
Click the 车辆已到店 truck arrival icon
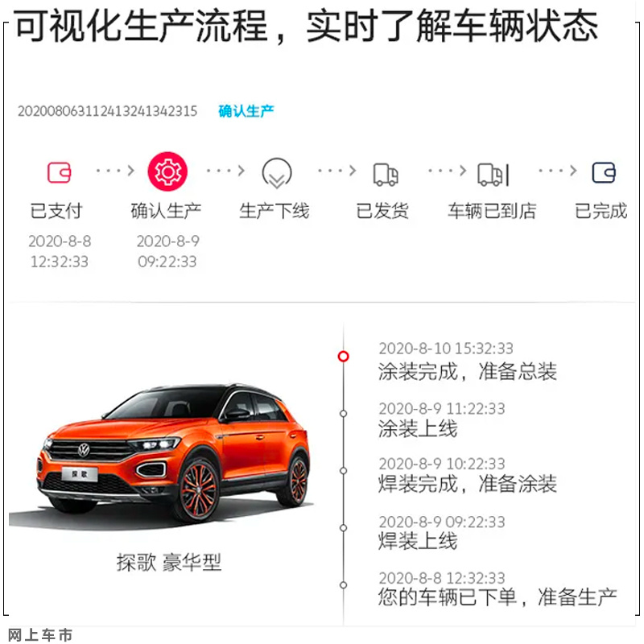[493, 175]
